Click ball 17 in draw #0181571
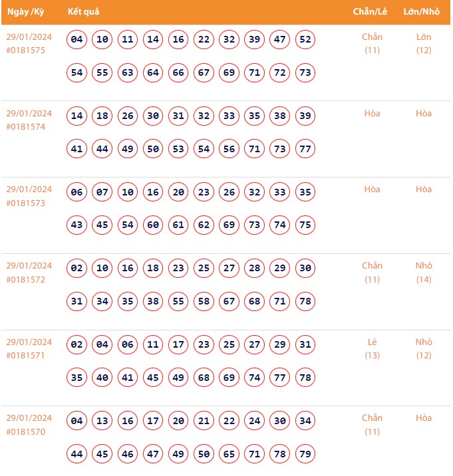This screenshot has height=476, width=453. (178, 345)
